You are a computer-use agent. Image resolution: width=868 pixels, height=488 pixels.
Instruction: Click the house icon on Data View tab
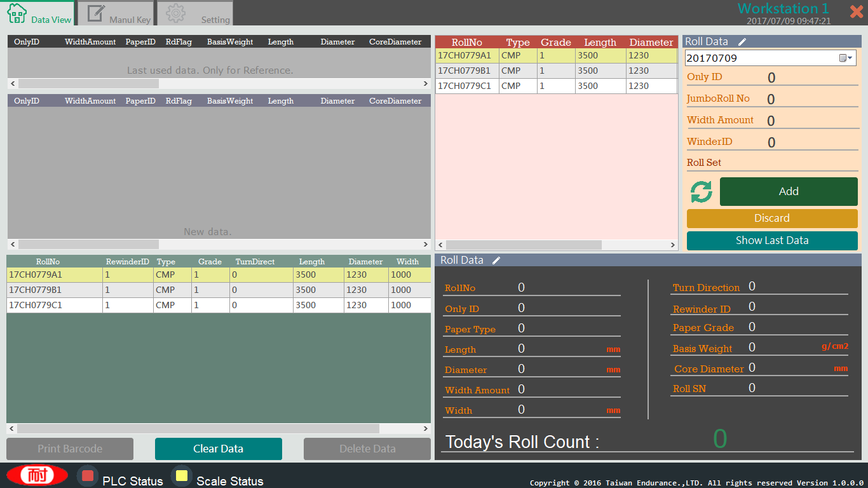click(x=17, y=13)
